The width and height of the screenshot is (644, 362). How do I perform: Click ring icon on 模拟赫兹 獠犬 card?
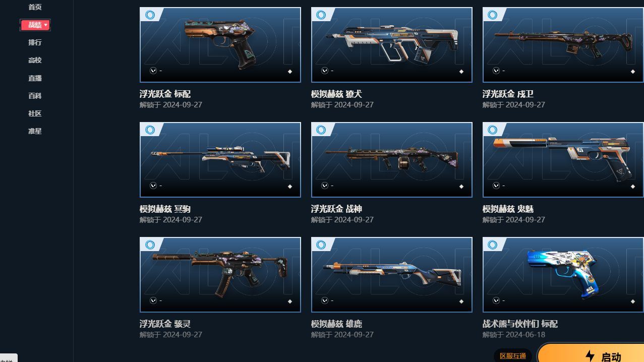pyautogui.click(x=321, y=15)
